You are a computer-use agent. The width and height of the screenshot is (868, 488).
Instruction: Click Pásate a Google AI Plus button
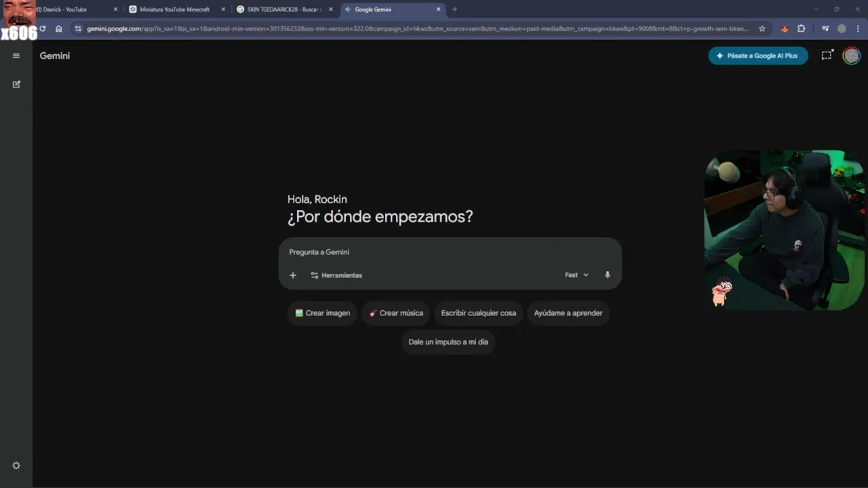tap(758, 56)
